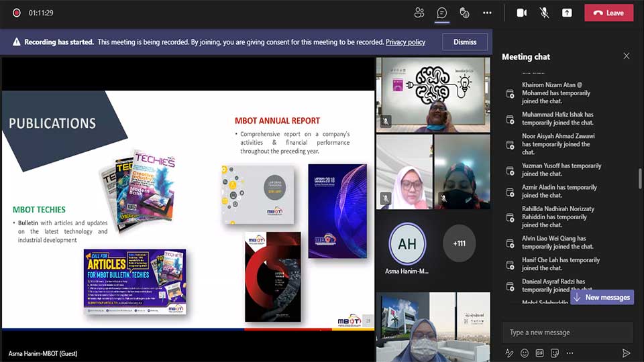The width and height of the screenshot is (644, 362).
Task: Click the Muhammad Hafiz Ishak joined entry icon
Action: (x=510, y=119)
